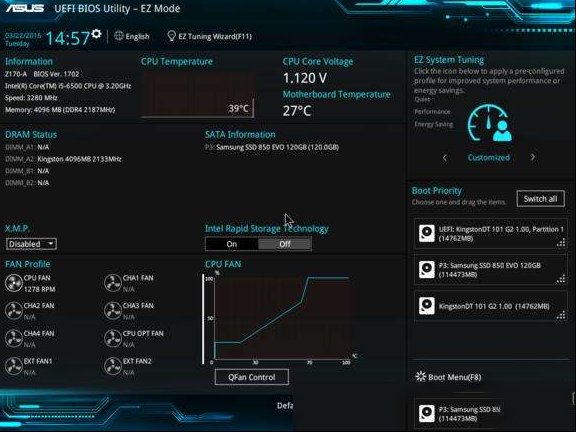Screen dimensions: 576x432
Task: Turn Intel Rapid Storage Technology On
Action: point(232,244)
